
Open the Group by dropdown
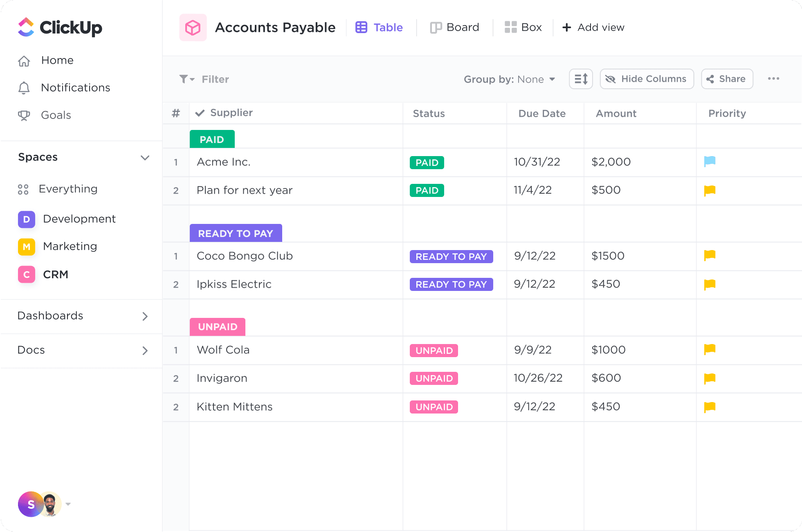(508, 79)
